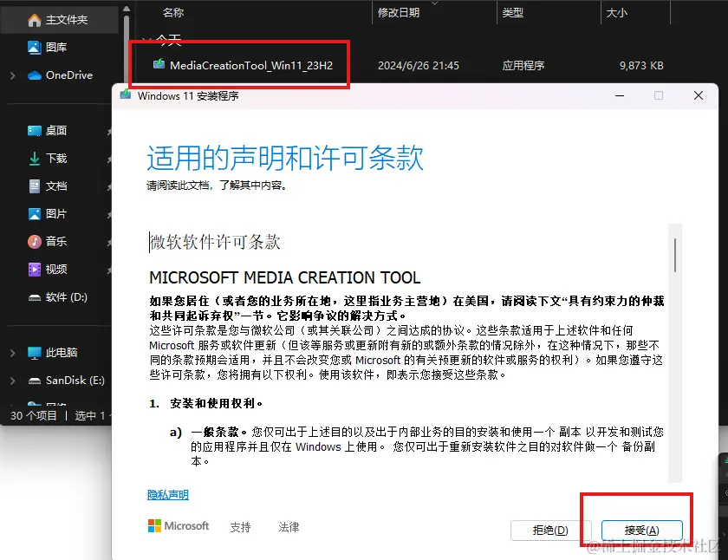Click the MICROSOFT MEDIA CREATION TOOL heading

click(284, 277)
